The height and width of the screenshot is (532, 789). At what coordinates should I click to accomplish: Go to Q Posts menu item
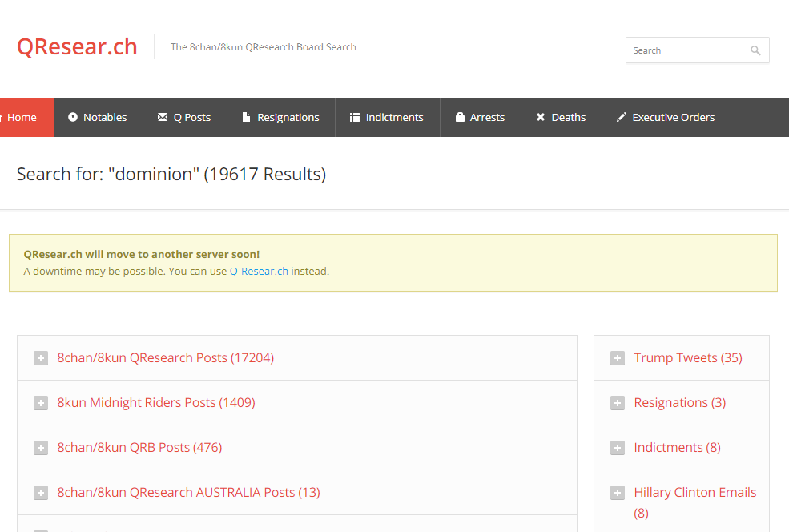pos(185,117)
